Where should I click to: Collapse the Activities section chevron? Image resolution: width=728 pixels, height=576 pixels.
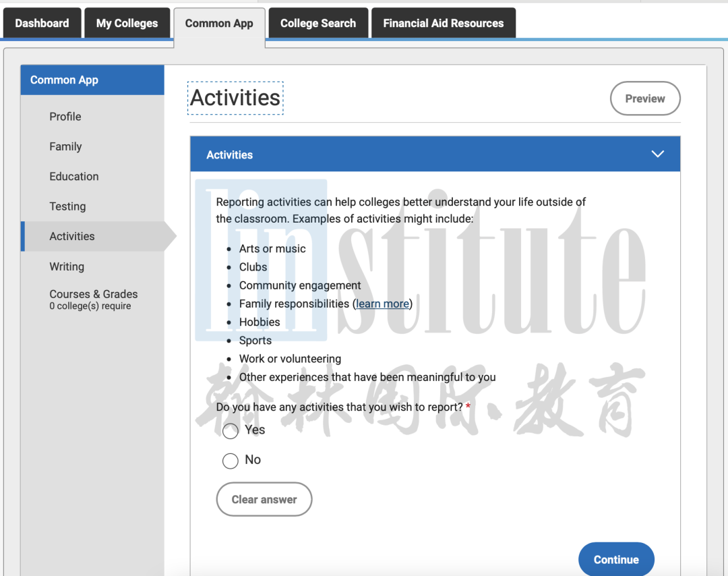tap(657, 154)
